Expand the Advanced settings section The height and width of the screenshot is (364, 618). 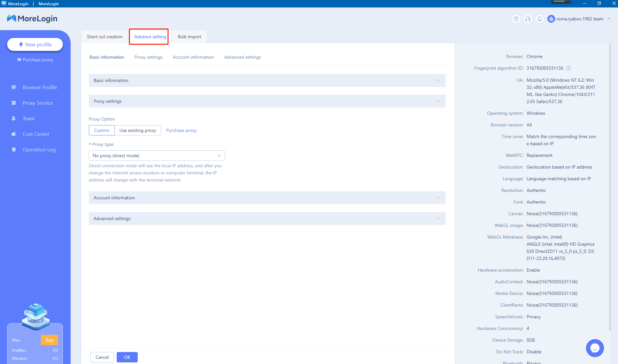tap(267, 218)
